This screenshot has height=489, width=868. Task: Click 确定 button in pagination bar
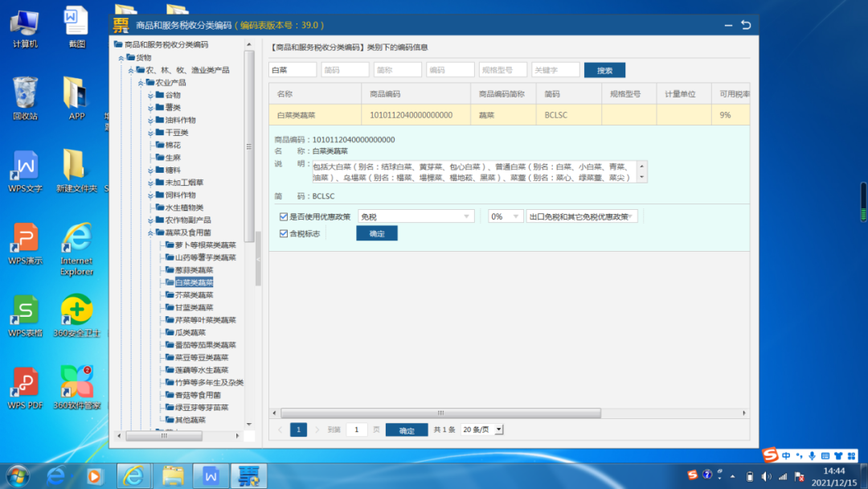(x=407, y=430)
